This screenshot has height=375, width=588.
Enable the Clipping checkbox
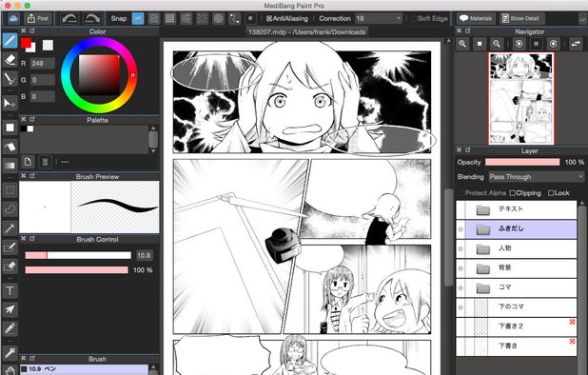(513, 193)
